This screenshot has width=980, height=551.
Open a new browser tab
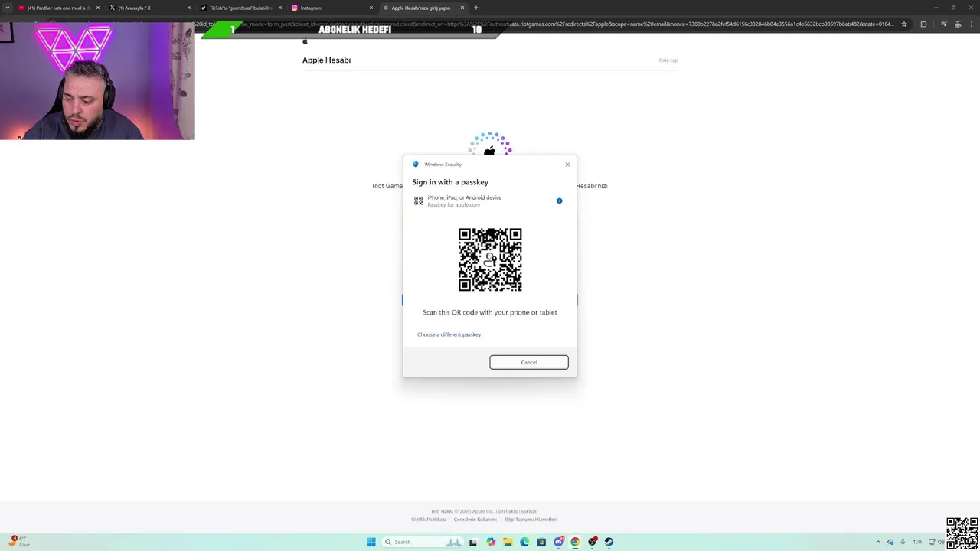coord(476,8)
